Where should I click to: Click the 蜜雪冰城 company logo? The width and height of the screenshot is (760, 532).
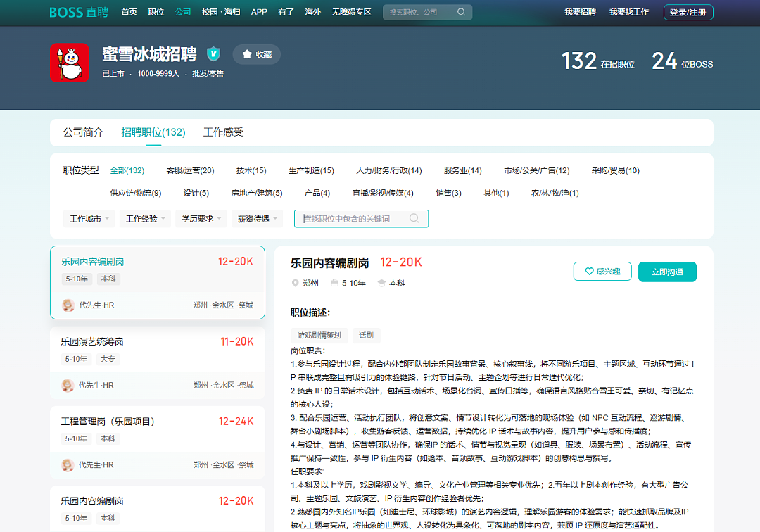click(x=69, y=63)
